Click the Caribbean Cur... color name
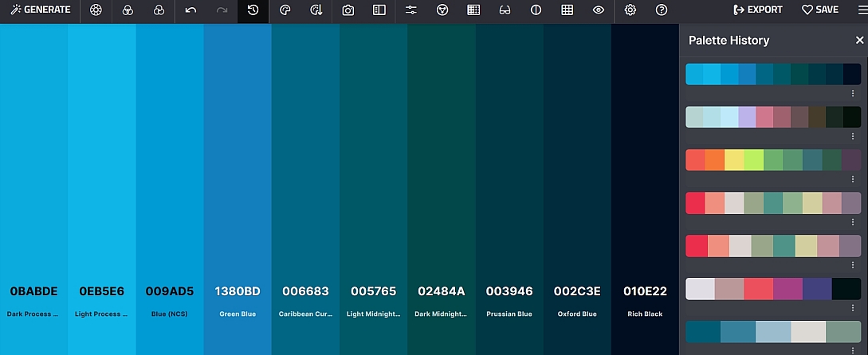The width and height of the screenshot is (868, 355). point(305,314)
